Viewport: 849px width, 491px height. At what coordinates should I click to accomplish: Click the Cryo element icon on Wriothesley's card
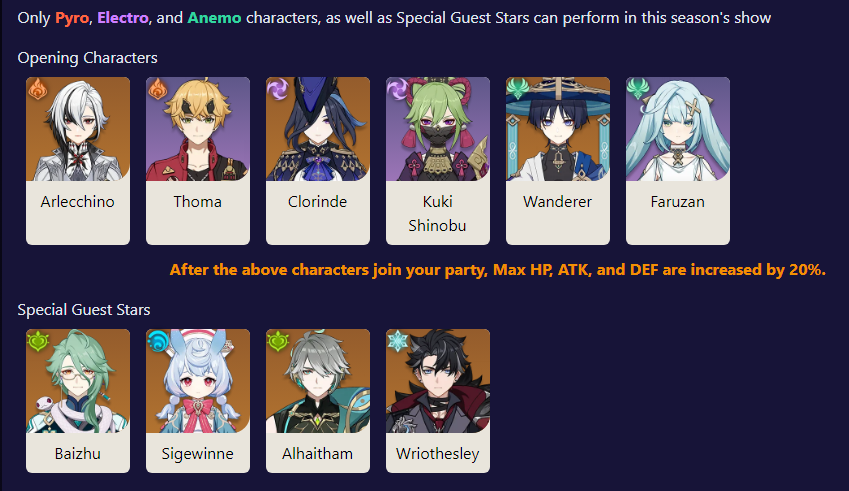398,342
